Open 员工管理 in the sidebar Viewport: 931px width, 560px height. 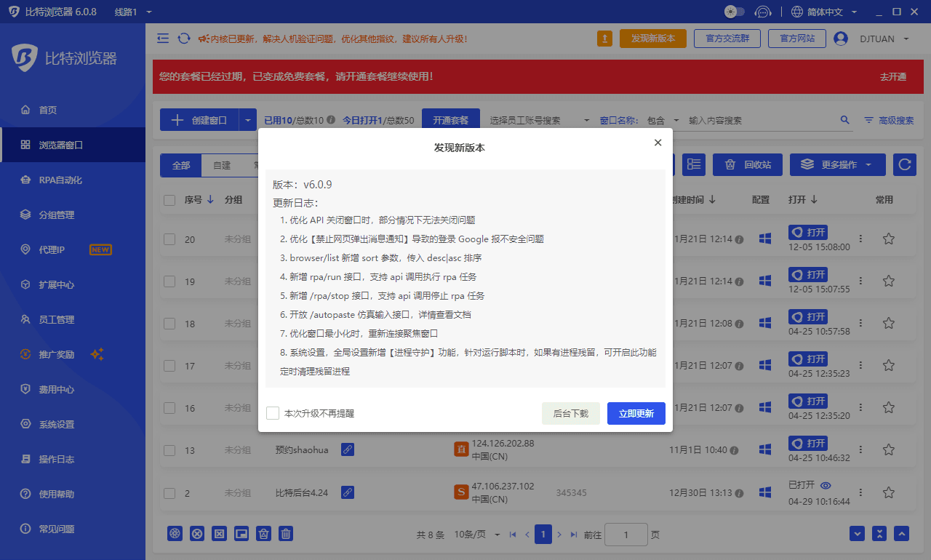pos(73,319)
